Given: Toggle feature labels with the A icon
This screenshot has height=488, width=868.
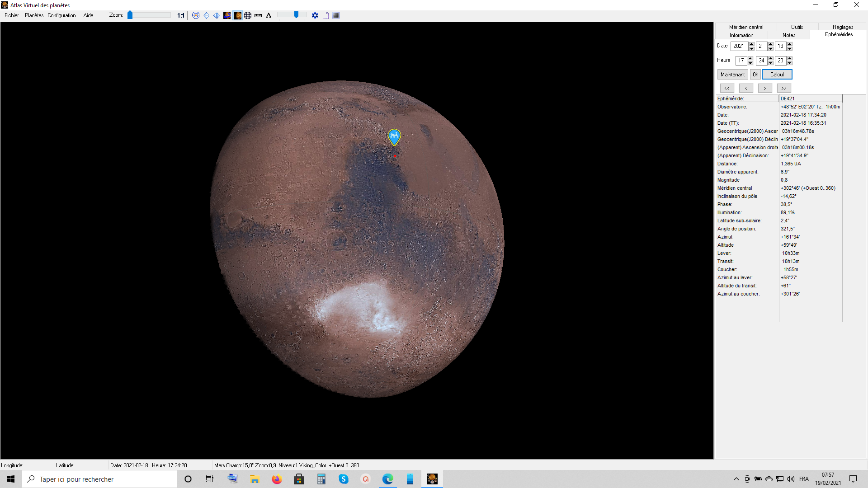Looking at the screenshot, I should tap(269, 15).
